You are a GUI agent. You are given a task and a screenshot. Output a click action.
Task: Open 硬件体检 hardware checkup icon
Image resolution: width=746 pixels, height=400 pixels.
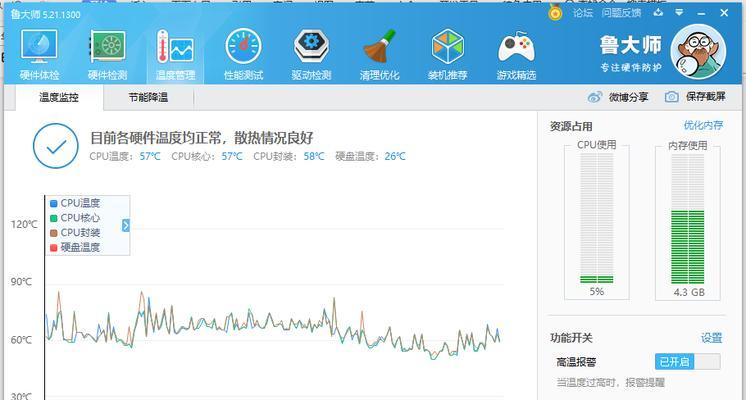tap(39, 46)
